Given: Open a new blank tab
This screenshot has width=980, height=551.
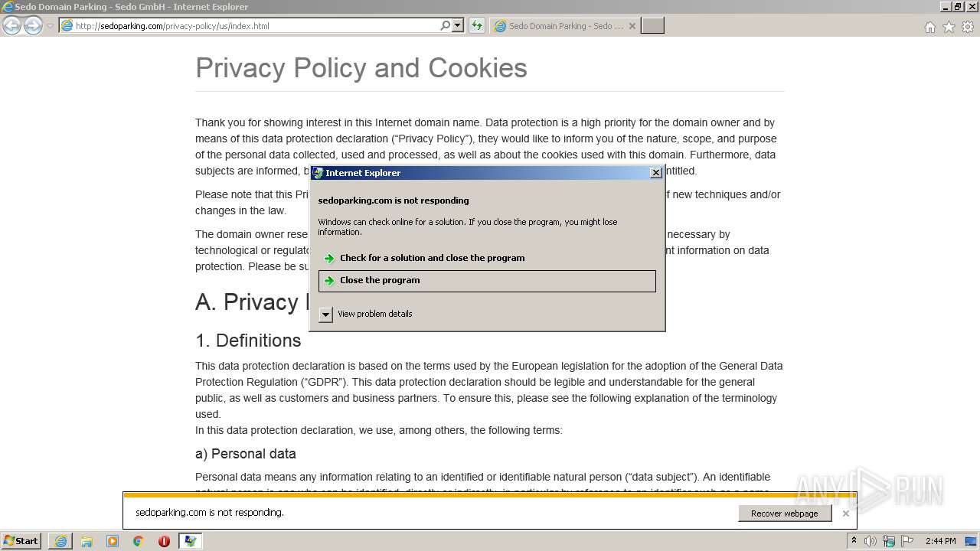Looking at the screenshot, I should pos(652,26).
